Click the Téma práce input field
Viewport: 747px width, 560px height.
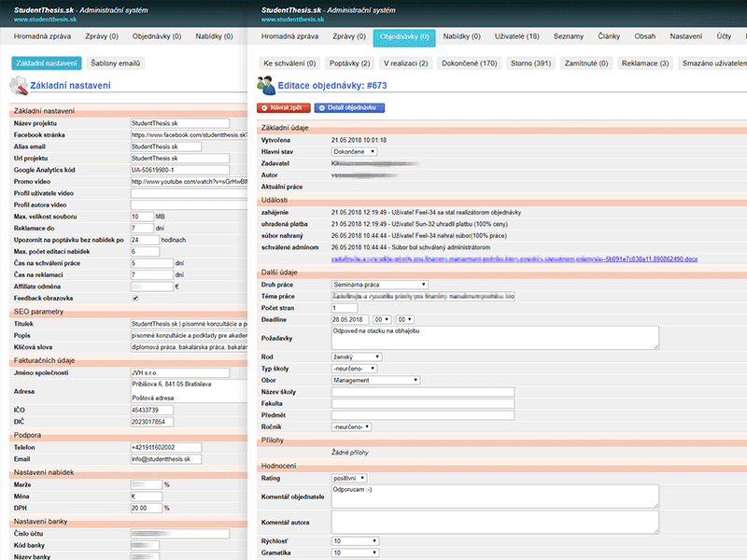pyautogui.click(x=423, y=296)
